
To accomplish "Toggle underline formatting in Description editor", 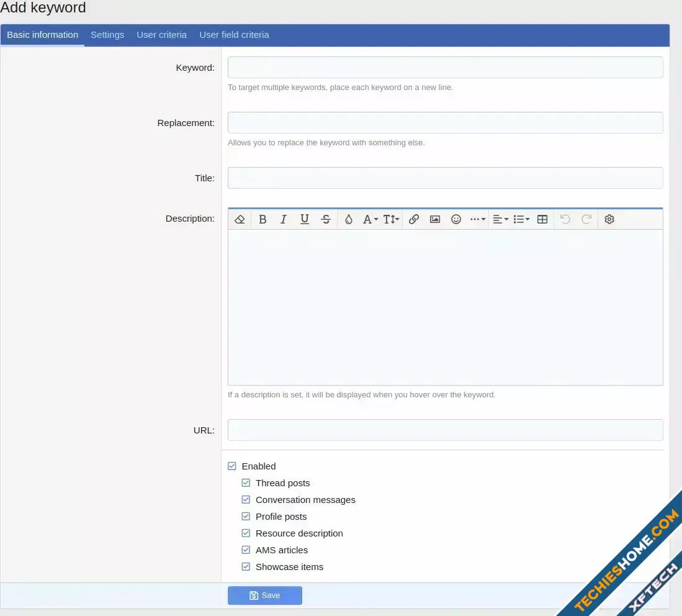I will [x=305, y=219].
